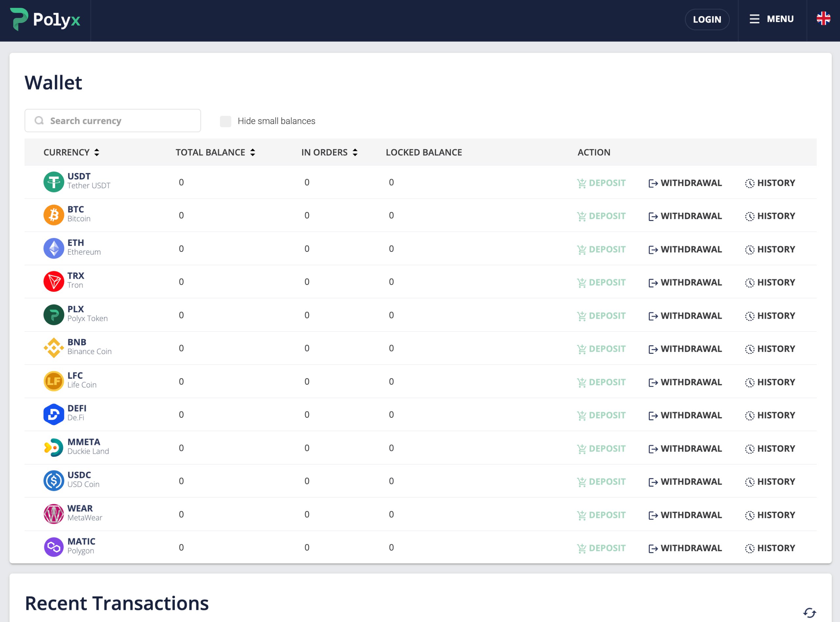This screenshot has width=840, height=622.
Task: Click the Binance Coin BNB icon
Action: pos(53,348)
